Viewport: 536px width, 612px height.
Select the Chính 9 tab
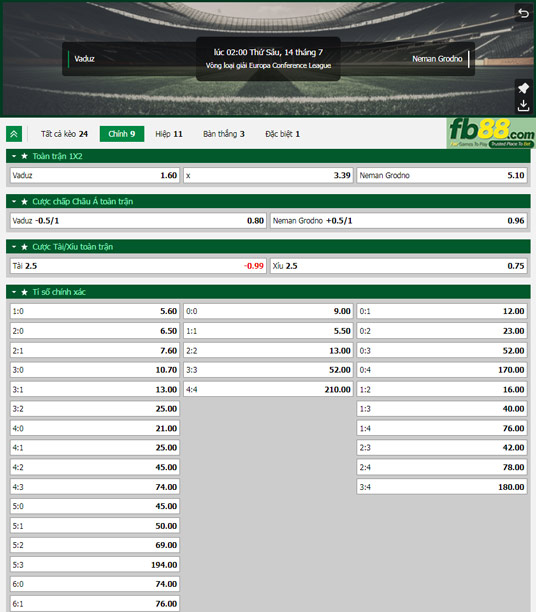click(122, 134)
